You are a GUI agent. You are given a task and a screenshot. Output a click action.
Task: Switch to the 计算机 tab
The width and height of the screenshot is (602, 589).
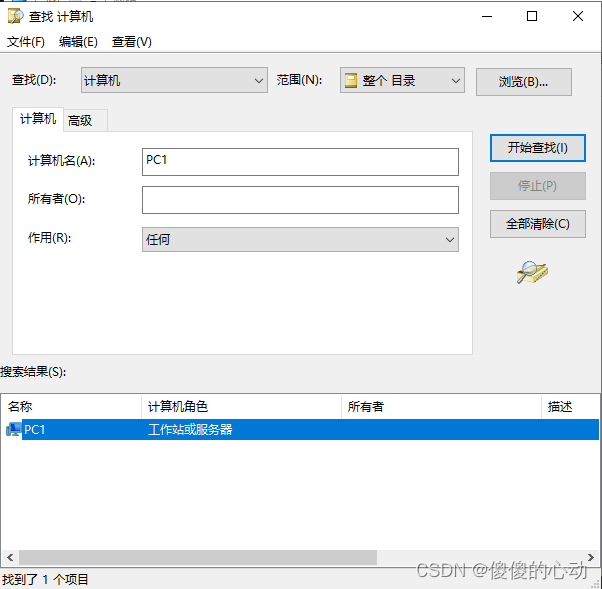[x=38, y=119]
